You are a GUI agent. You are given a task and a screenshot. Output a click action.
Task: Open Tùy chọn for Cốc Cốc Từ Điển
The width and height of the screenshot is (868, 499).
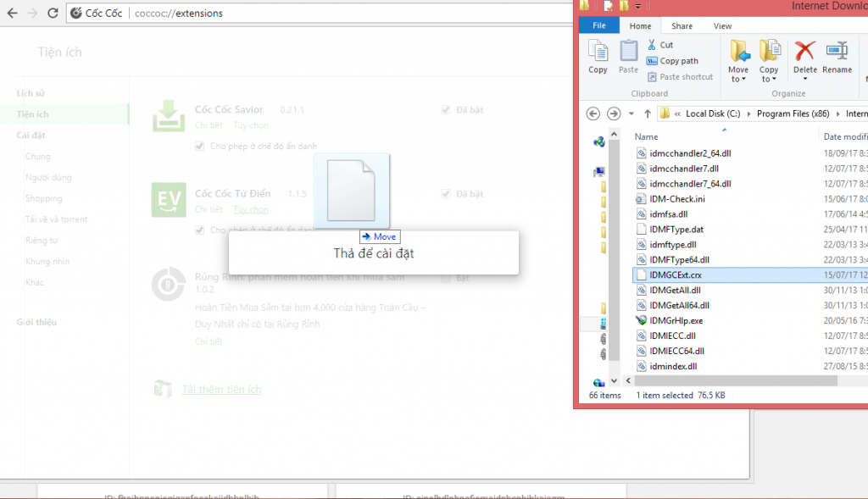250,209
